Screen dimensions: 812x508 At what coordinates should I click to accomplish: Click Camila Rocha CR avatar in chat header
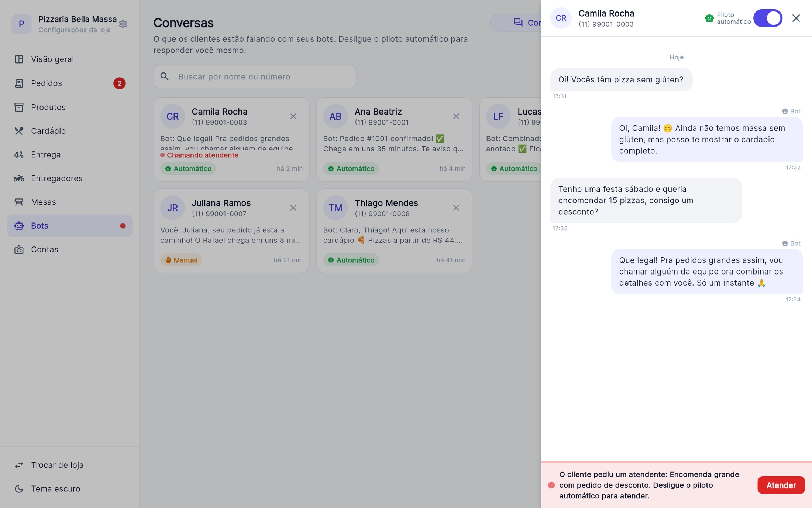(x=561, y=18)
